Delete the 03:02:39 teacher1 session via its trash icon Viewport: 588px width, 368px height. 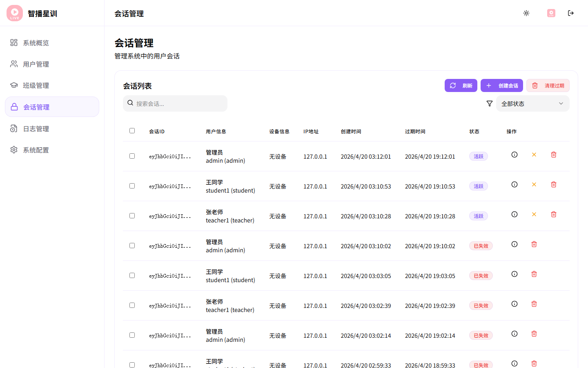(534, 304)
